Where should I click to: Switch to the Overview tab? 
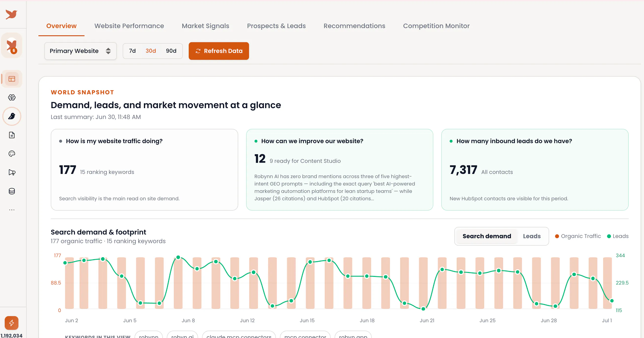(x=61, y=26)
